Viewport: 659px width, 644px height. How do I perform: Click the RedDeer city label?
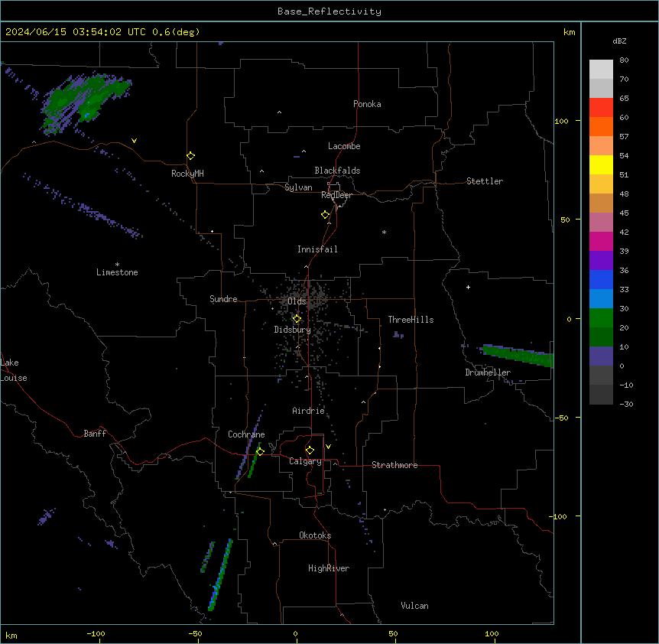coord(336,195)
